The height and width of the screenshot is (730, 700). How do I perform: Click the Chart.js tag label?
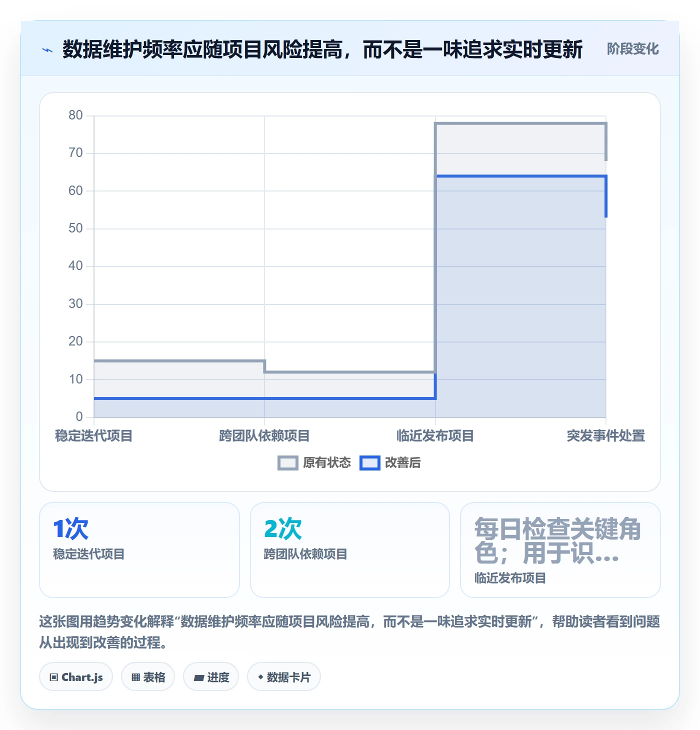point(82,677)
